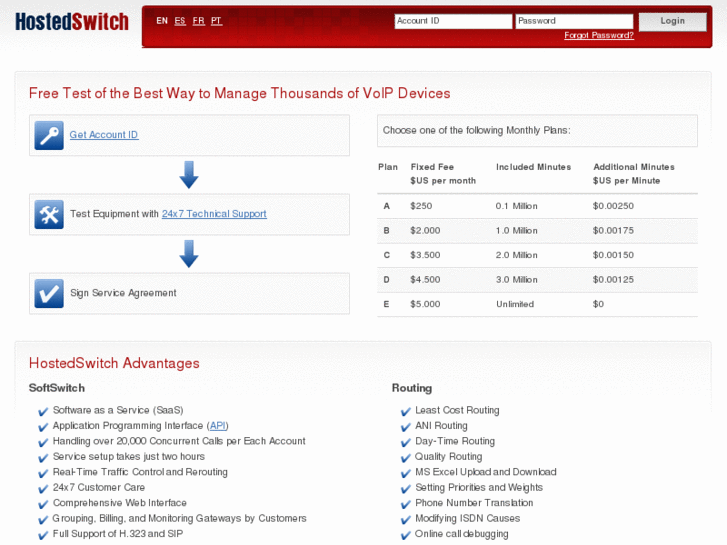The height and width of the screenshot is (545, 727).
Task: Click the $0.00125 additional minutes value
Action: coord(613,280)
